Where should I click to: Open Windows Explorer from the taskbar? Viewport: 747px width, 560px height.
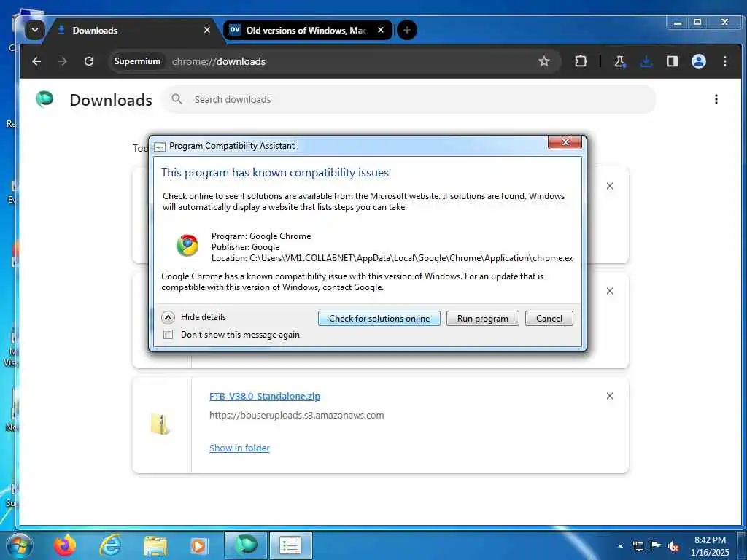click(155, 546)
